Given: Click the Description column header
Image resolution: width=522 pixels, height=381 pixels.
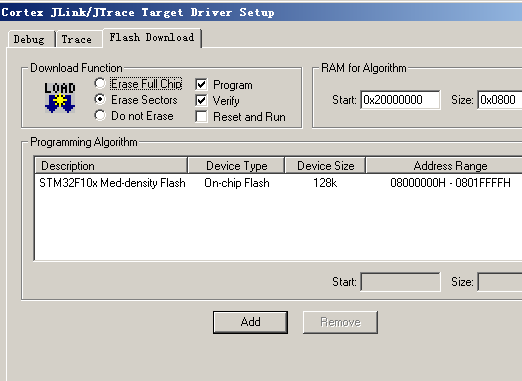Looking at the screenshot, I should pyautogui.click(x=111, y=165).
